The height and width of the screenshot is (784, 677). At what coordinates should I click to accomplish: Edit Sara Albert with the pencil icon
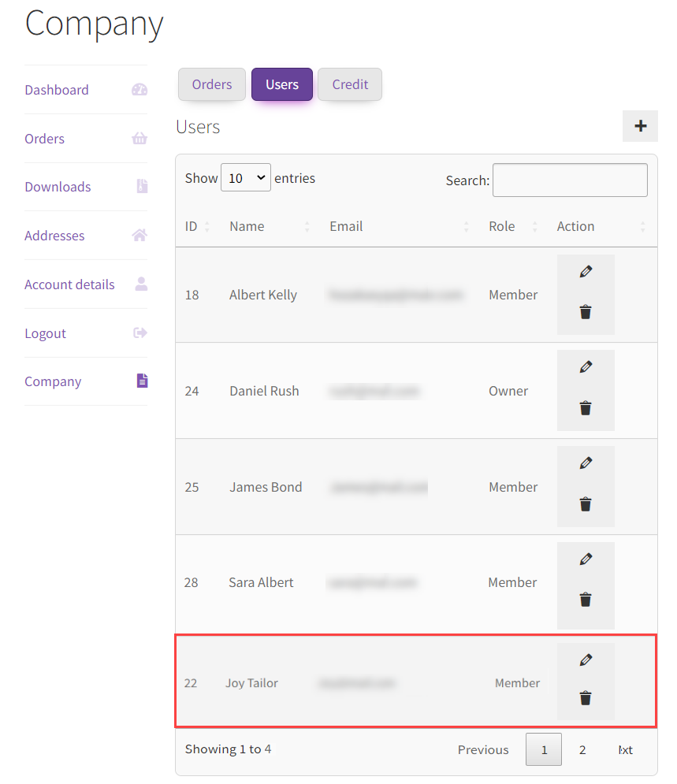(586, 559)
